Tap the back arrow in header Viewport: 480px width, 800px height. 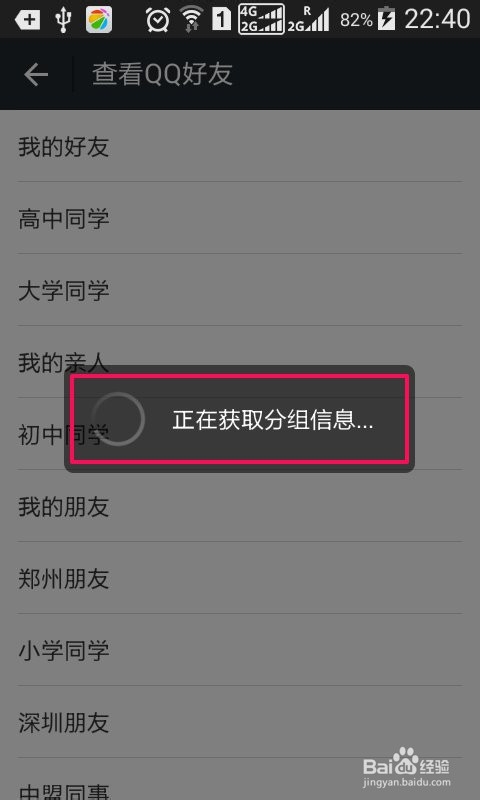point(36,75)
